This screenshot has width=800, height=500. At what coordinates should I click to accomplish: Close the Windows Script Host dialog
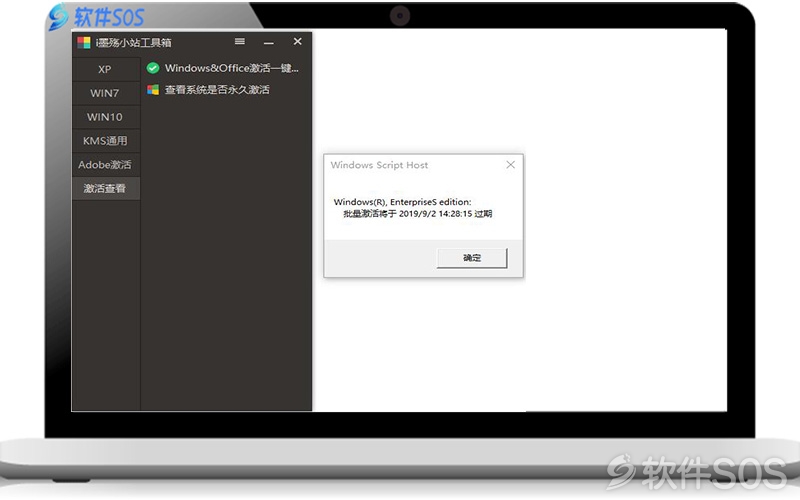(510, 165)
